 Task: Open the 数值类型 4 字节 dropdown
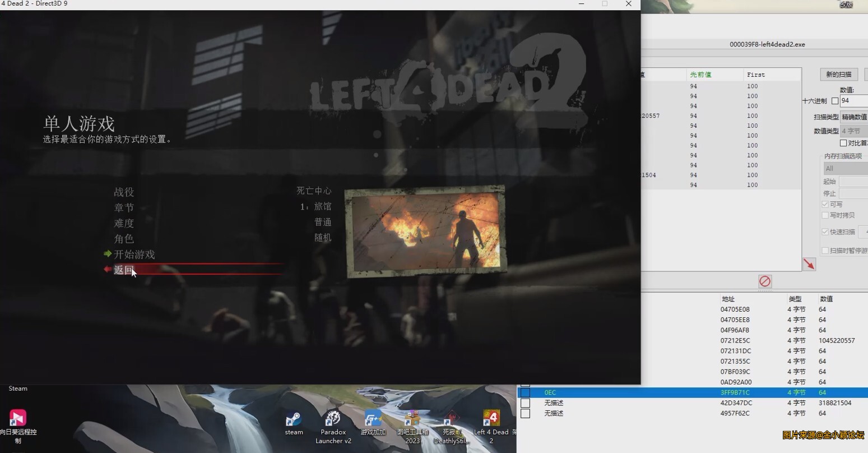pos(854,131)
